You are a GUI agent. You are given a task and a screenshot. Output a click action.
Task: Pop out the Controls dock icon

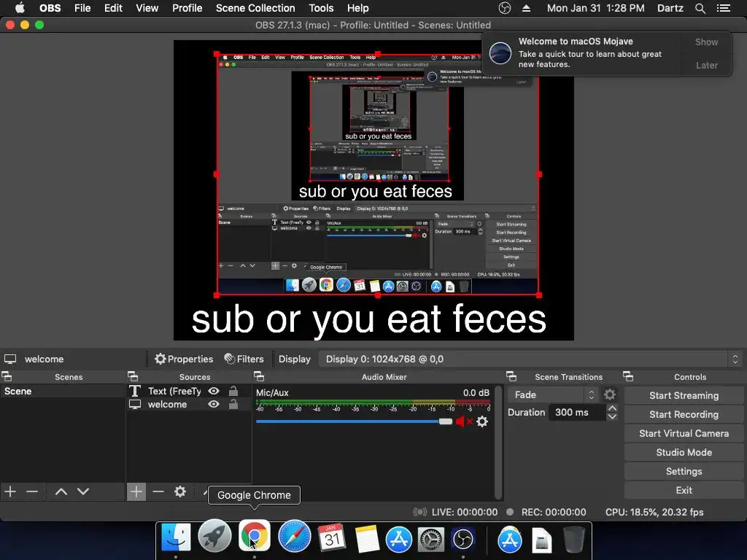[x=628, y=376]
